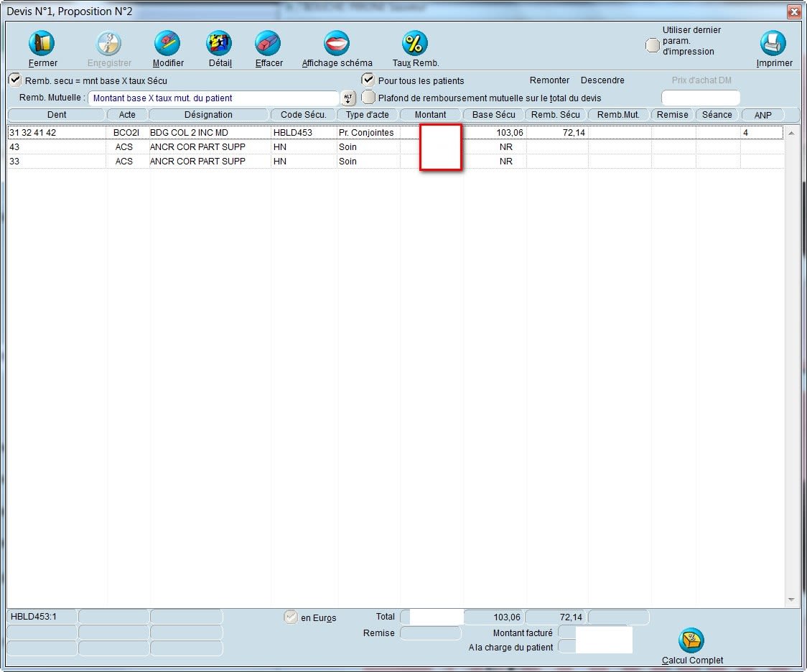Click the Imprimer printer icon

coord(773,44)
